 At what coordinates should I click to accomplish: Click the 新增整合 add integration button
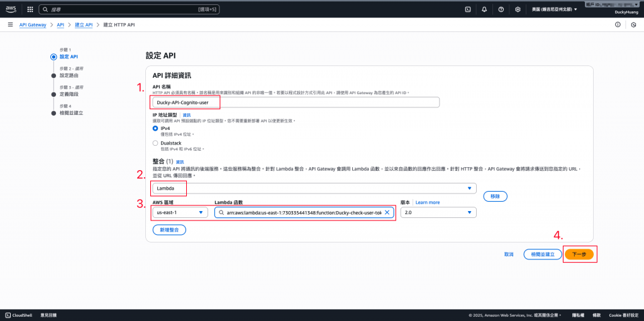pyautogui.click(x=169, y=230)
